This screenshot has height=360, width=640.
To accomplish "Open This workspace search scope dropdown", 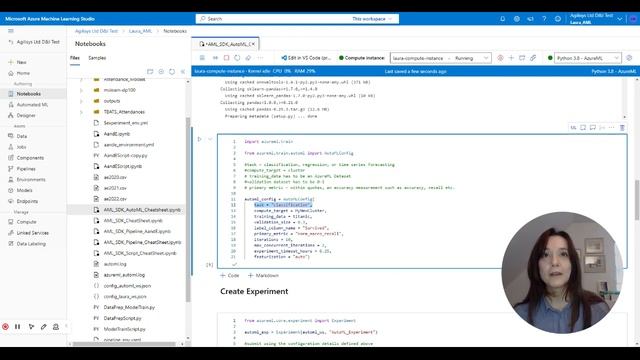I will tap(372, 19).
